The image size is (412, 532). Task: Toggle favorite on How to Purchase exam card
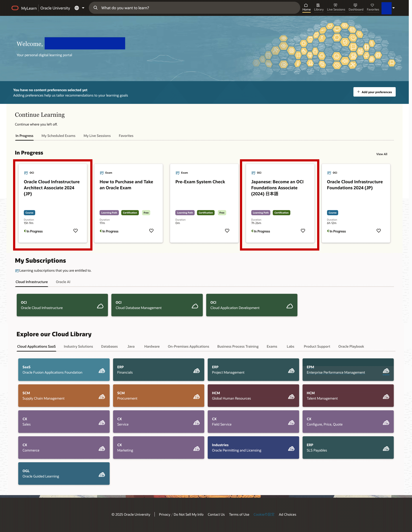coord(151,231)
